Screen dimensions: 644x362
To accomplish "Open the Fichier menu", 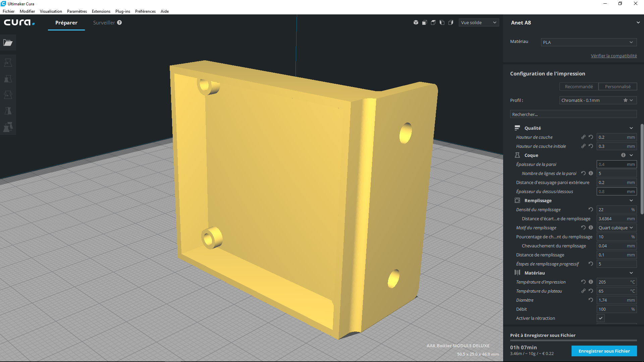I will pos(9,11).
